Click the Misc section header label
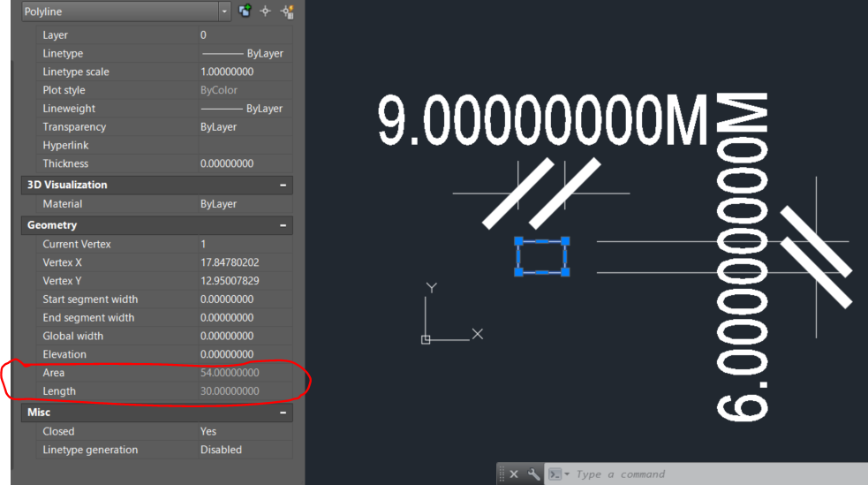Screen dimensions: 868x485 pos(39,413)
